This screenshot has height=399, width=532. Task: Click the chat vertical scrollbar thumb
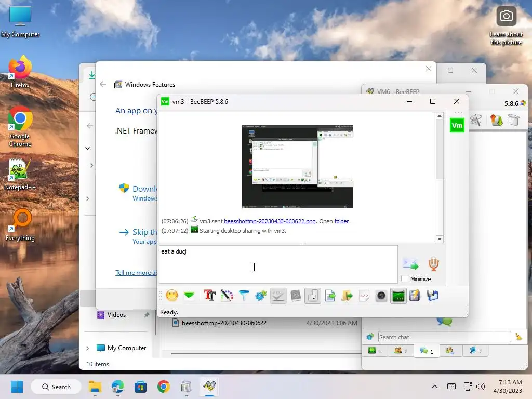440,149
